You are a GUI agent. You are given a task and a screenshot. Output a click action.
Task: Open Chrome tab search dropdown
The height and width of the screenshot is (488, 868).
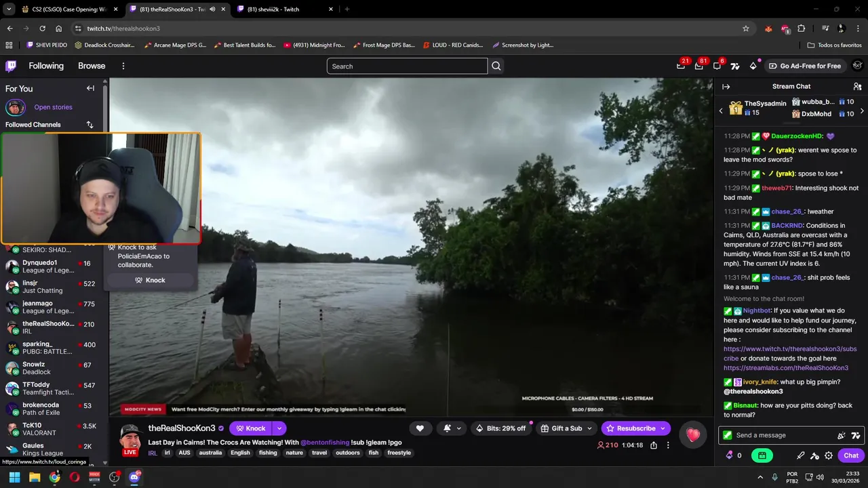[9, 9]
